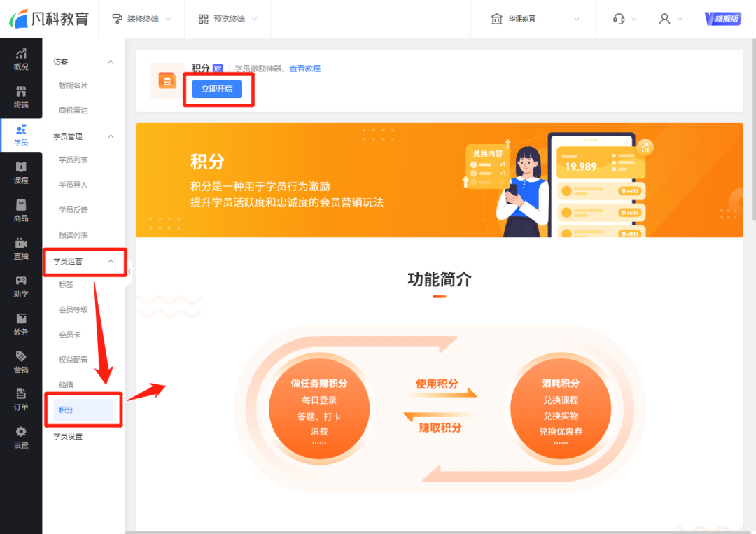Collapse the 访客 section in the sidebar
756x534 pixels.
click(110, 62)
